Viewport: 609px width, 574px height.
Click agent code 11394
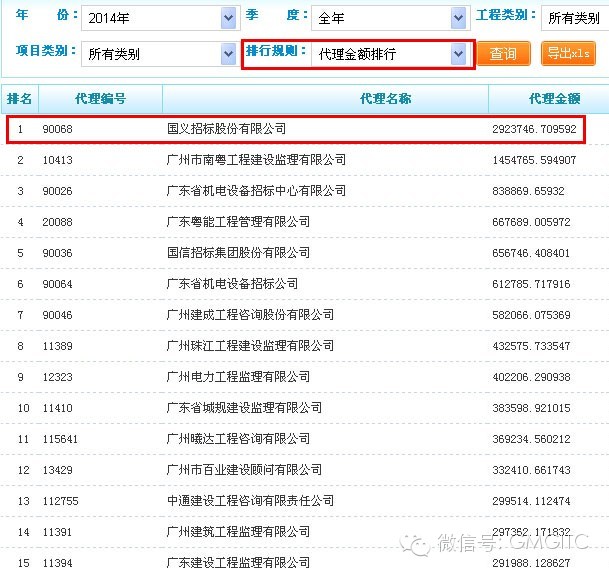57,563
